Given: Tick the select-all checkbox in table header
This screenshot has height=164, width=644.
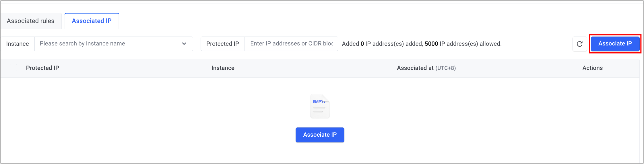Looking at the screenshot, I should point(13,68).
